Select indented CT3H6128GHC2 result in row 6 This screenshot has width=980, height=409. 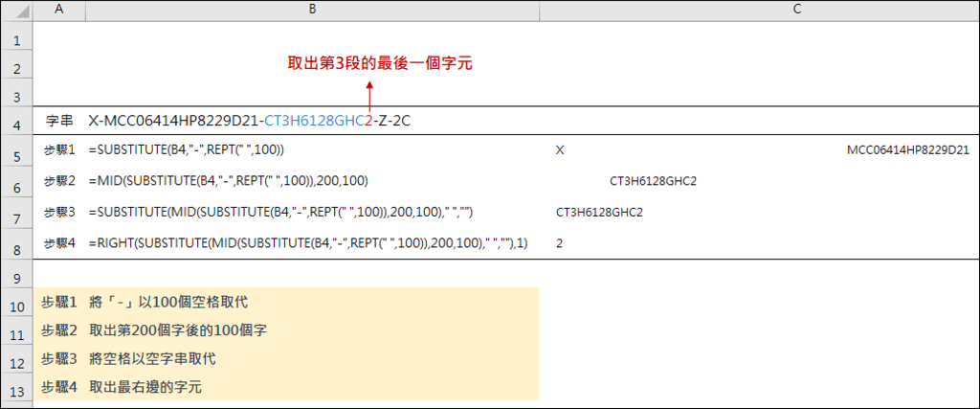[653, 181]
